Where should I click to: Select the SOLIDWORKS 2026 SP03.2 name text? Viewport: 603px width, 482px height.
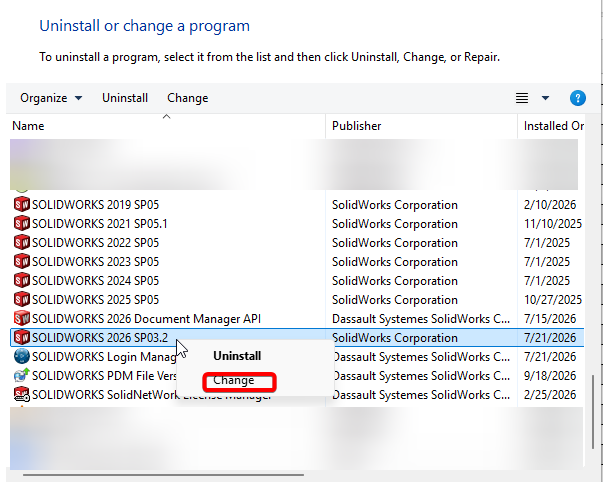(x=100, y=338)
